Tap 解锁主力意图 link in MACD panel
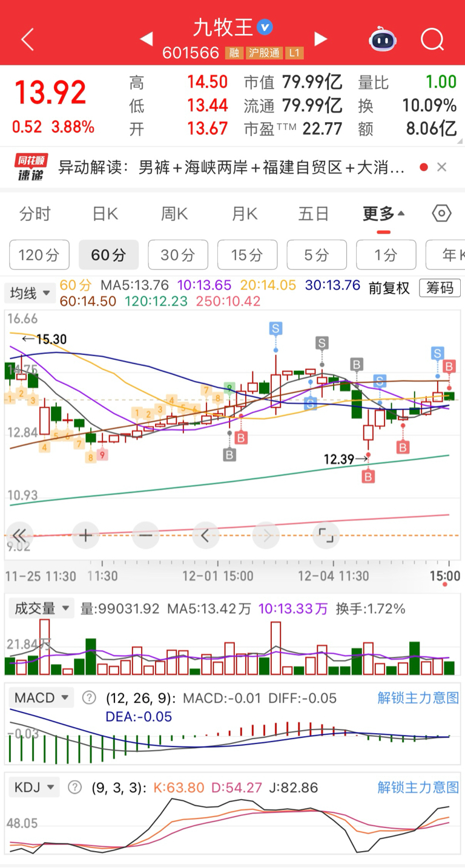This screenshot has height=868, width=465. point(418,697)
